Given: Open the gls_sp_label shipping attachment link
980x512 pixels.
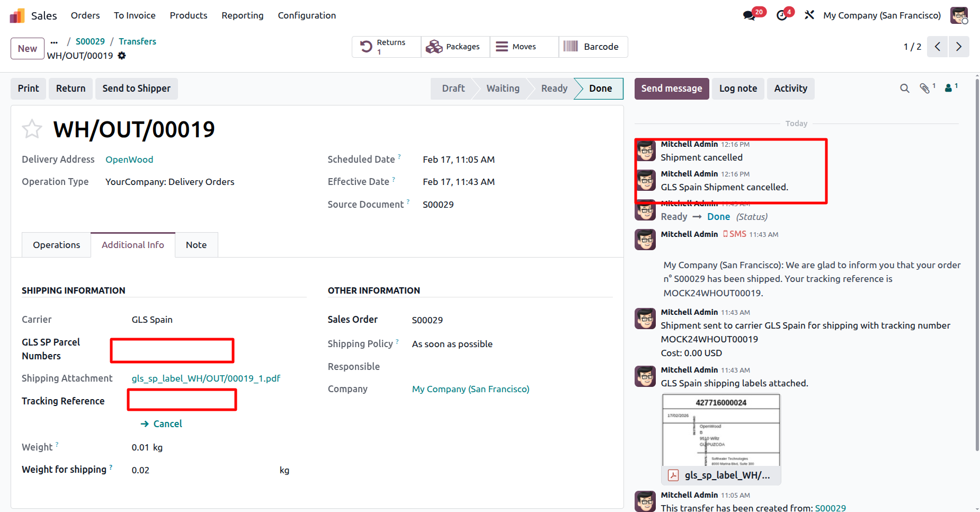Looking at the screenshot, I should click(206, 378).
